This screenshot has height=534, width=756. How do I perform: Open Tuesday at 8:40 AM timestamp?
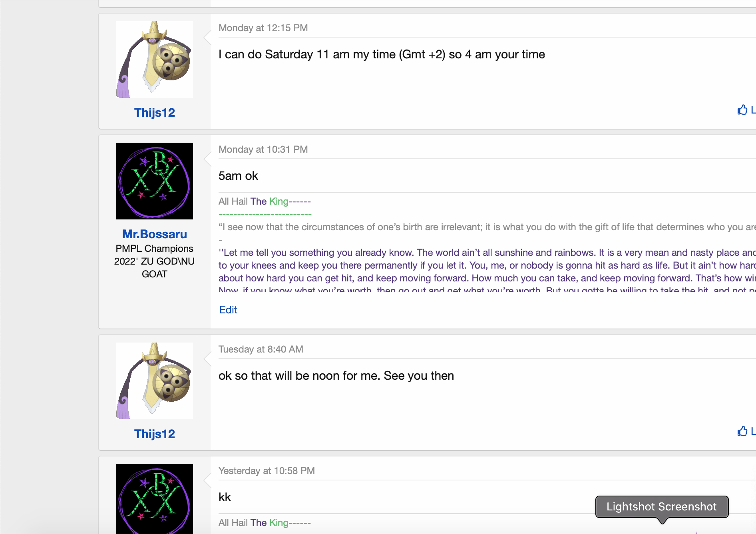tap(261, 349)
